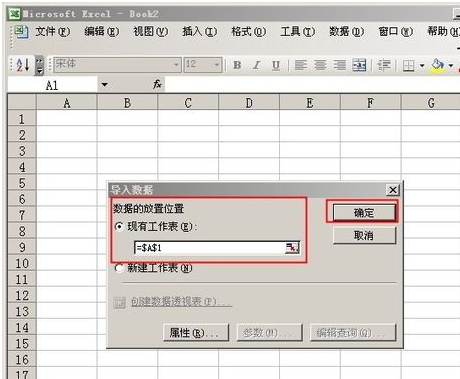This screenshot has height=379, width=460.
Task: Click the 取消 button
Action: tap(364, 236)
